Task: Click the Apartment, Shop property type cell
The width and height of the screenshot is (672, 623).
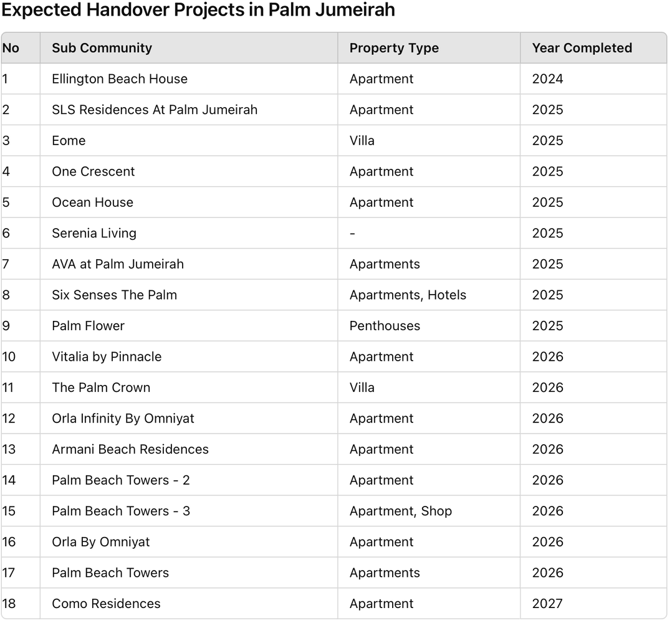Action: [x=429, y=511]
